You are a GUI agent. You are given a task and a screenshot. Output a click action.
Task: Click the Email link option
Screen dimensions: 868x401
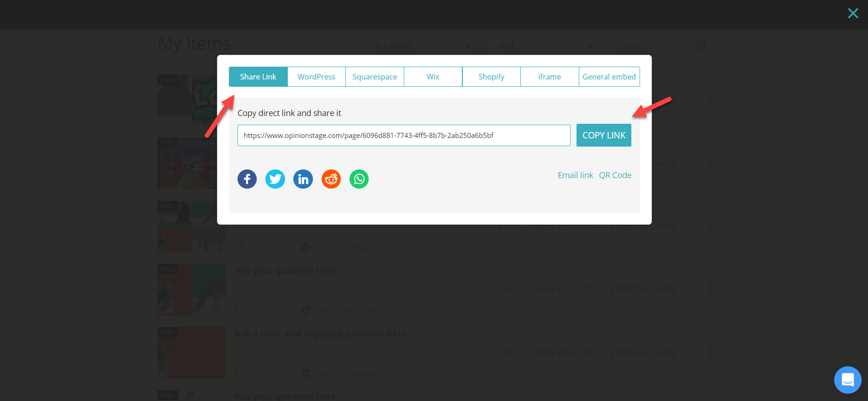click(x=575, y=175)
